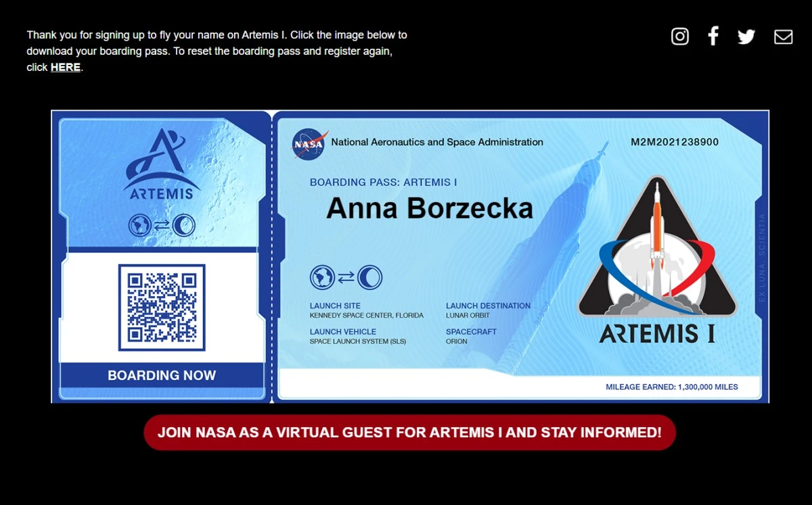Click the pass number M2M2021238900
Image resolution: width=812 pixels, height=505 pixels.
coord(675,142)
